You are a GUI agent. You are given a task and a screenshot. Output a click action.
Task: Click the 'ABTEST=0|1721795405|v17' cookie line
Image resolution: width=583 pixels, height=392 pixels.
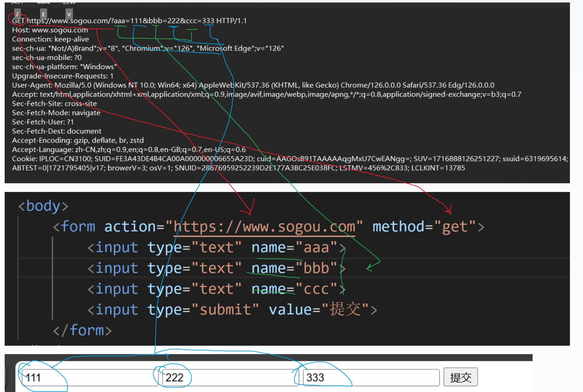coord(238,168)
